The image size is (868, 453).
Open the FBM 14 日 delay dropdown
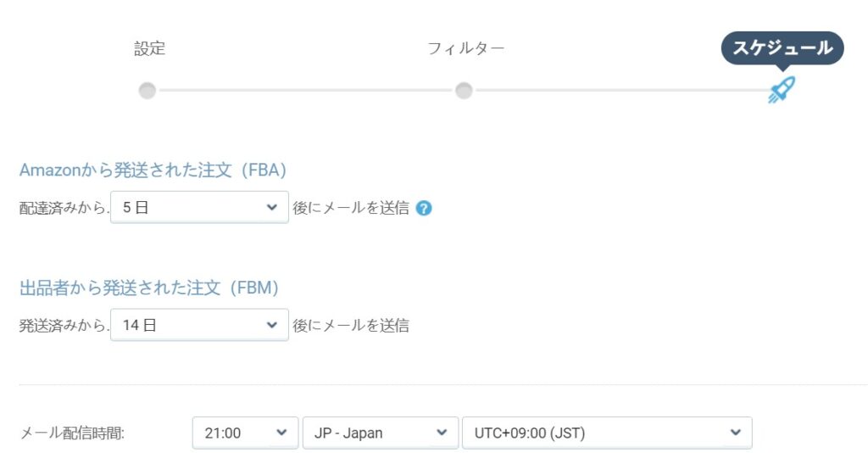click(x=199, y=325)
